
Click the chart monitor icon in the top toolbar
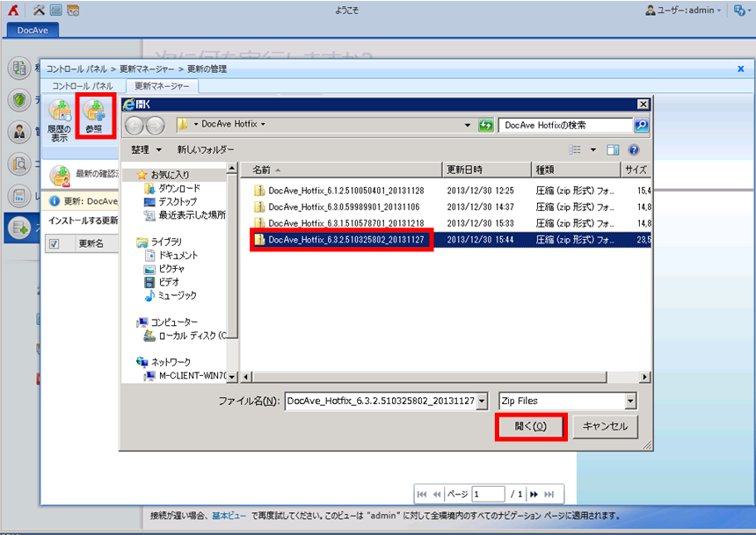point(56,10)
